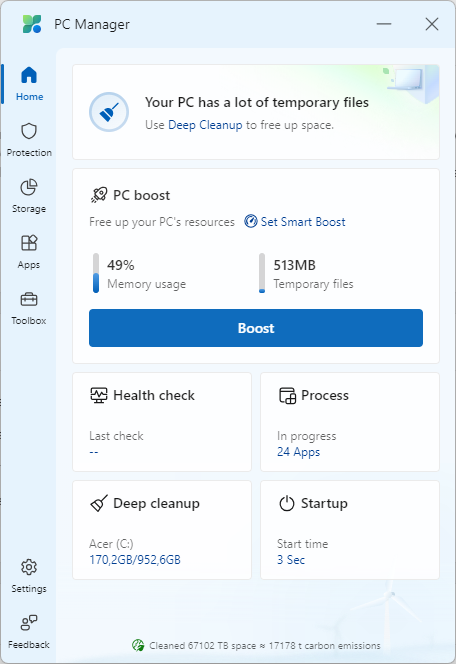Open the Toolbox briefcase icon
This screenshot has width=456, height=664.
29,299
